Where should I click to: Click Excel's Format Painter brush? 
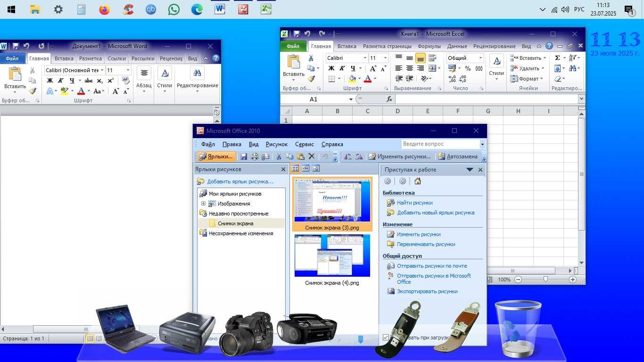pos(311,79)
